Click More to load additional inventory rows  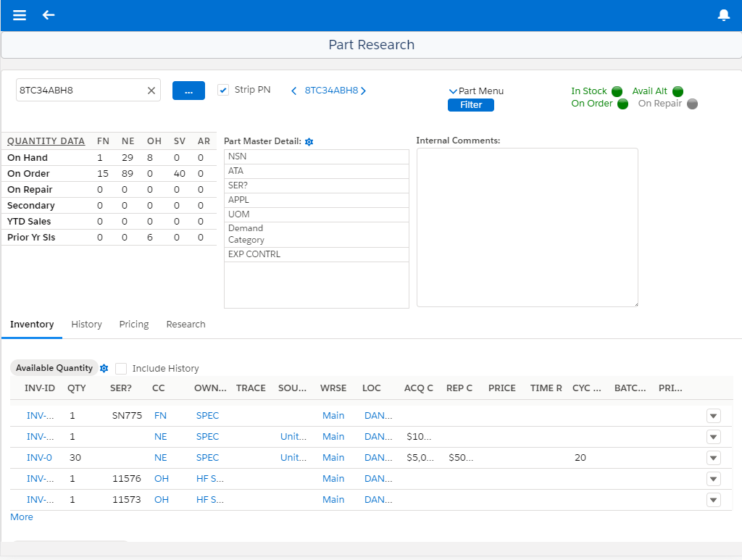[21, 517]
